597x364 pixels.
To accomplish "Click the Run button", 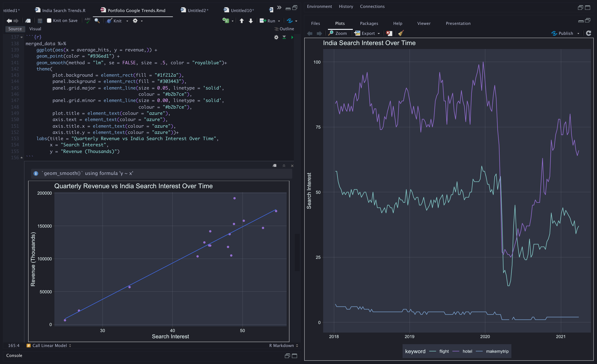I will pos(267,21).
